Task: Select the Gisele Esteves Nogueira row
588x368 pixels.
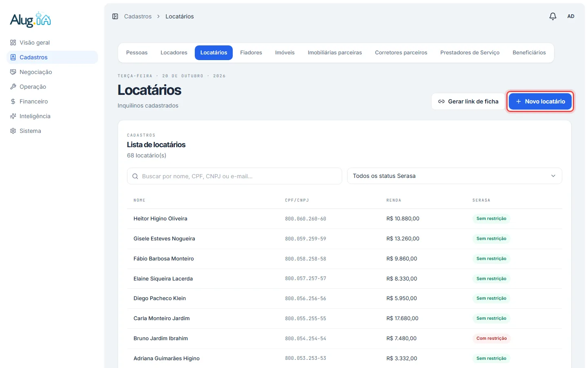Action: tap(344, 239)
